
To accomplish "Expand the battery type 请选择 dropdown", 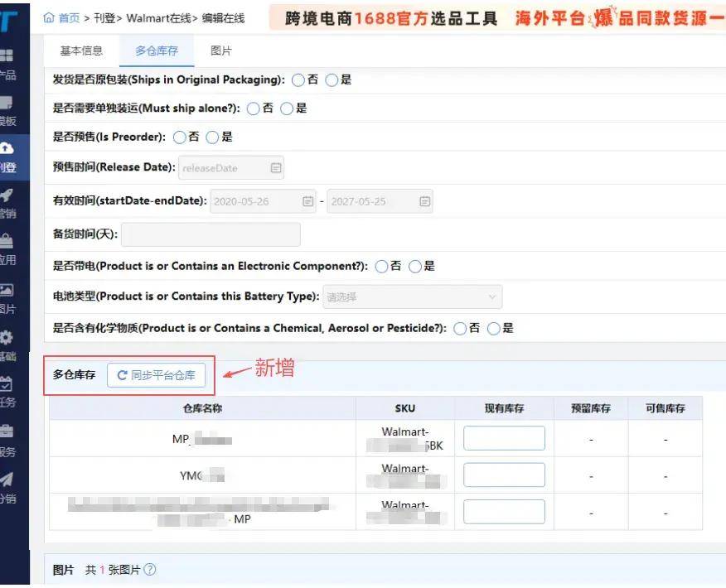I will (412, 296).
